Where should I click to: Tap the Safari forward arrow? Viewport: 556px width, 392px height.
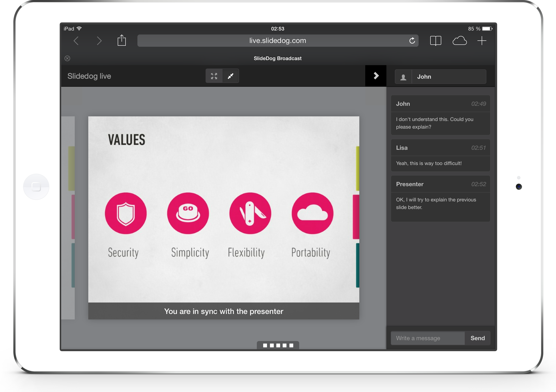click(x=99, y=41)
